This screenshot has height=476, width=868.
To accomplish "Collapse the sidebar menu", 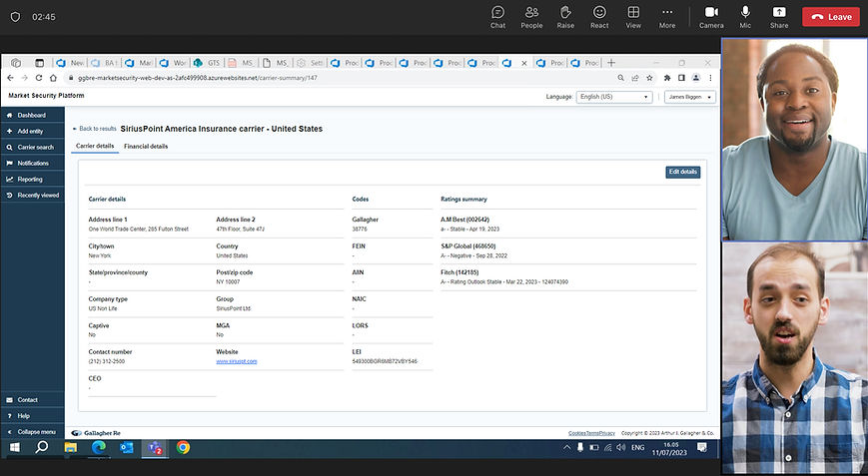I will click(x=32, y=432).
